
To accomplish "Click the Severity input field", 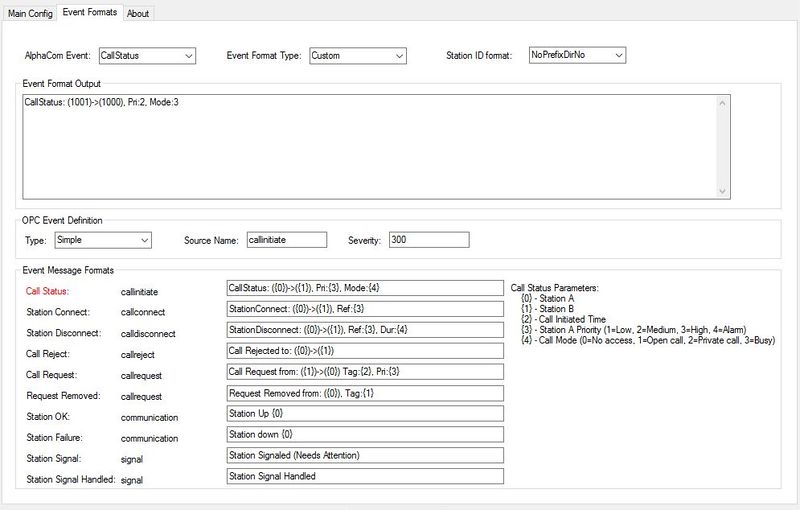I will tap(428, 240).
